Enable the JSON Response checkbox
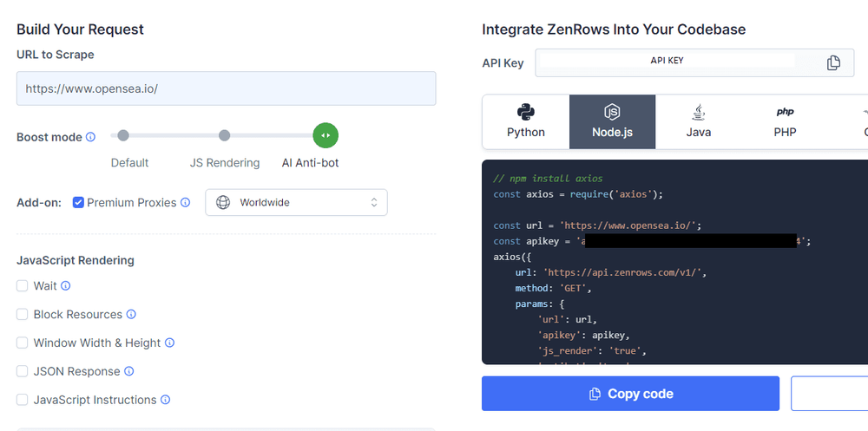 (x=23, y=370)
